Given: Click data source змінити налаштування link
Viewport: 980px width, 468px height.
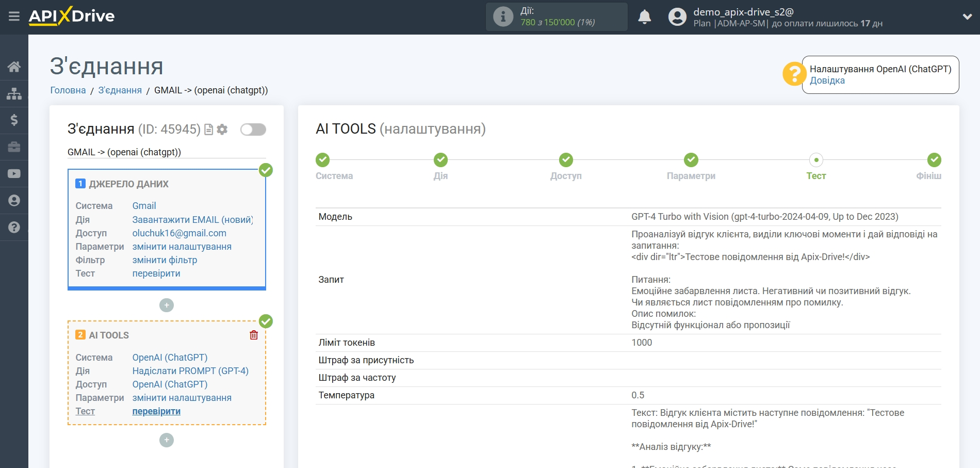Looking at the screenshot, I should (x=182, y=247).
